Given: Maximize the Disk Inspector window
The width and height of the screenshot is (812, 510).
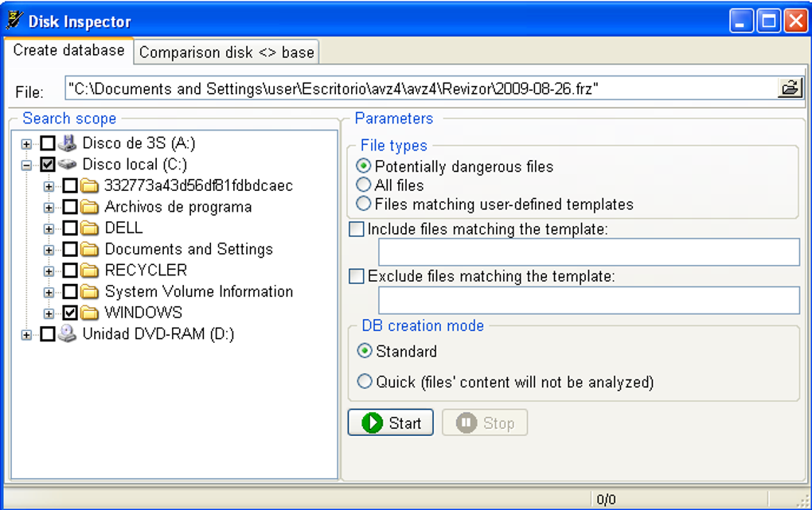Looking at the screenshot, I should pyautogui.click(x=769, y=21).
